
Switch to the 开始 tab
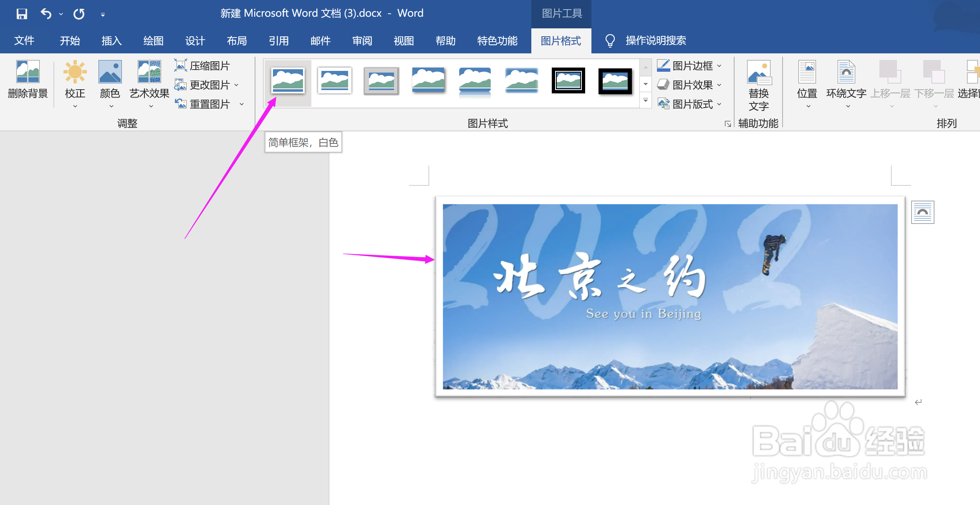(x=70, y=40)
